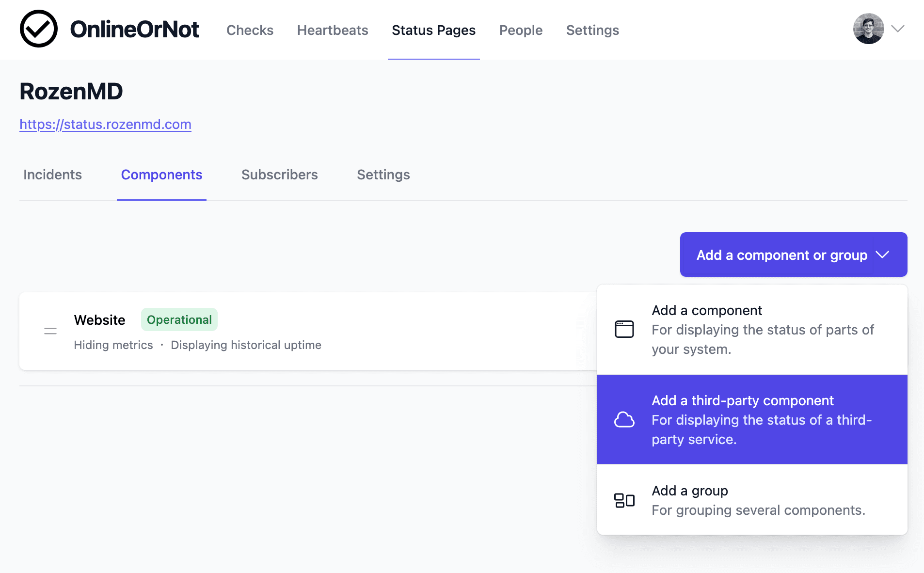This screenshot has width=924, height=573.
Task: Open the Add a component or group dropdown
Action: click(x=781, y=255)
